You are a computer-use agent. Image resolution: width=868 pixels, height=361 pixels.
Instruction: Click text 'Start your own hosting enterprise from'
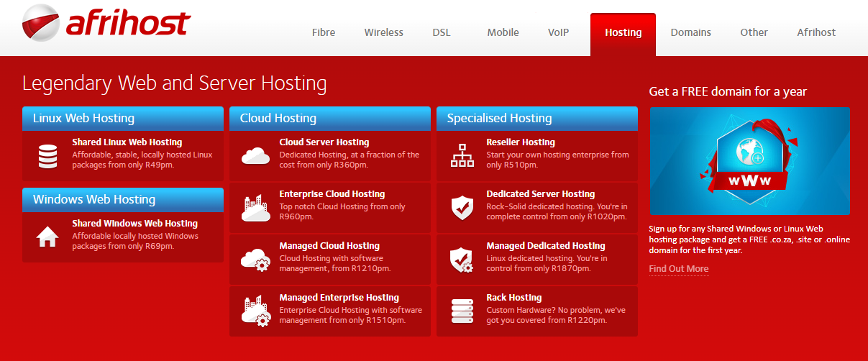tap(557, 155)
